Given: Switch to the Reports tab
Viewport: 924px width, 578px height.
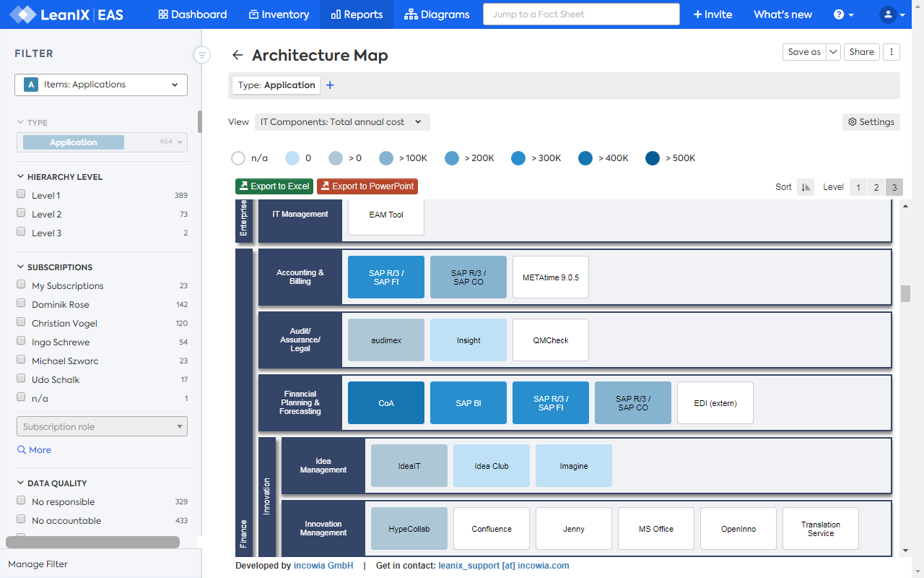Looking at the screenshot, I should point(357,14).
